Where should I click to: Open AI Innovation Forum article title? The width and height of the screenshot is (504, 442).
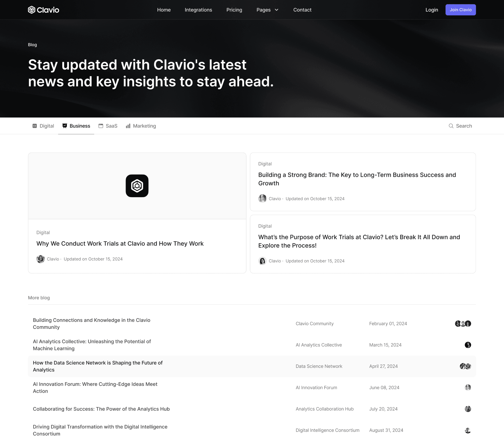(95, 387)
